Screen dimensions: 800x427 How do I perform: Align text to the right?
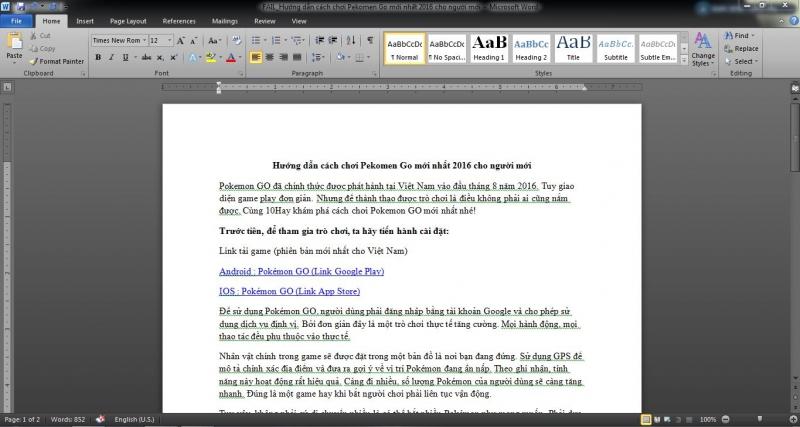point(283,57)
